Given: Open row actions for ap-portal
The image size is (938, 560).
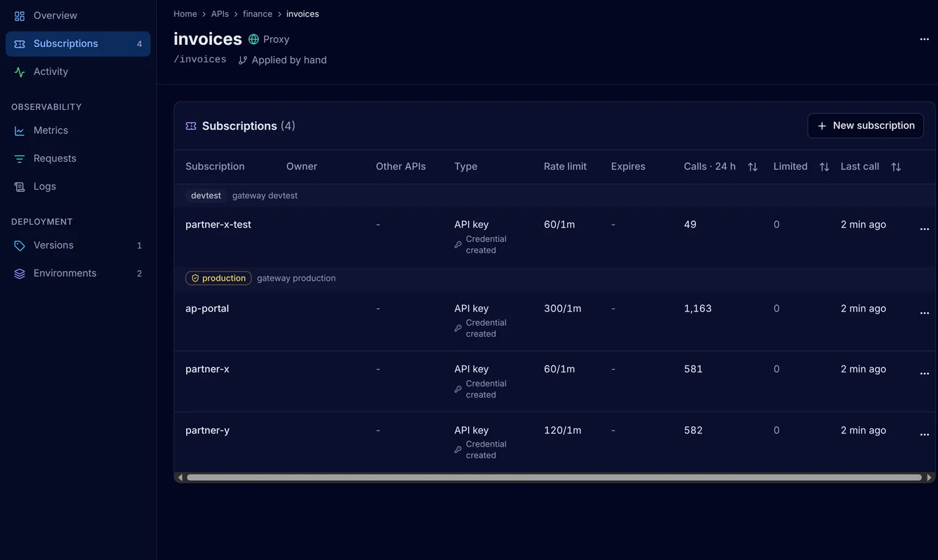Looking at the screenshot, I should tap(924, 313).
